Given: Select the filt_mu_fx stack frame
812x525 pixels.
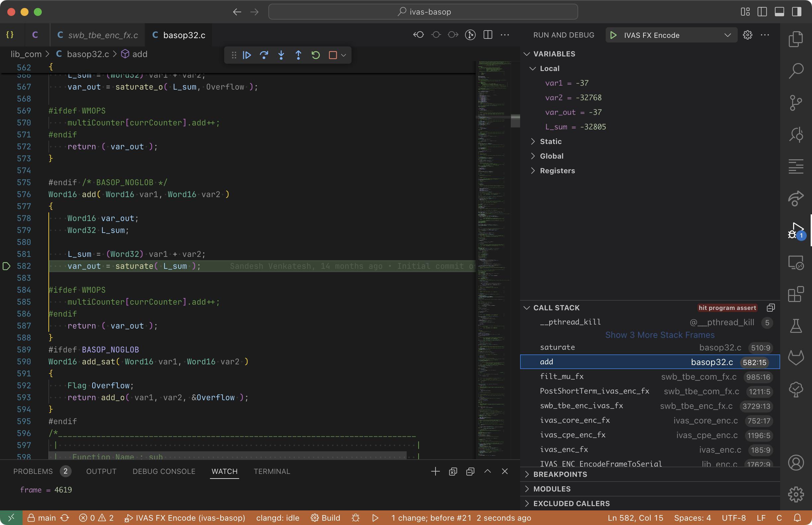Looking at the screenshot, I should pyautogui.click(x=562, y=376).
